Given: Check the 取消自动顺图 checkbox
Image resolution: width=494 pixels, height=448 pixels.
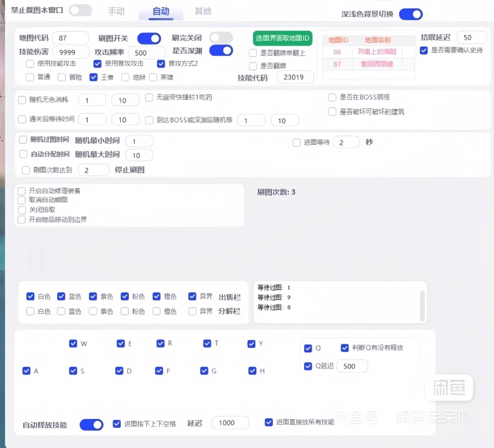Looking at the screenshot, I should (x=21, y=200).
